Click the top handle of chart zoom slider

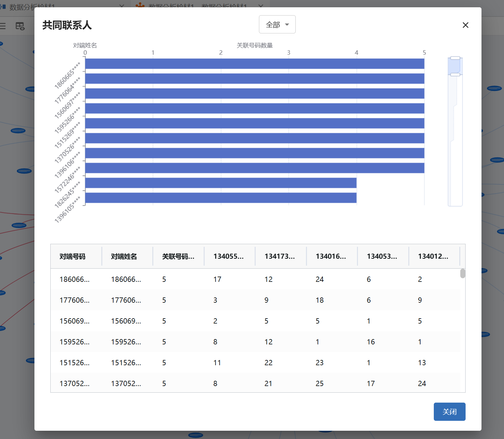click(455, 58)
